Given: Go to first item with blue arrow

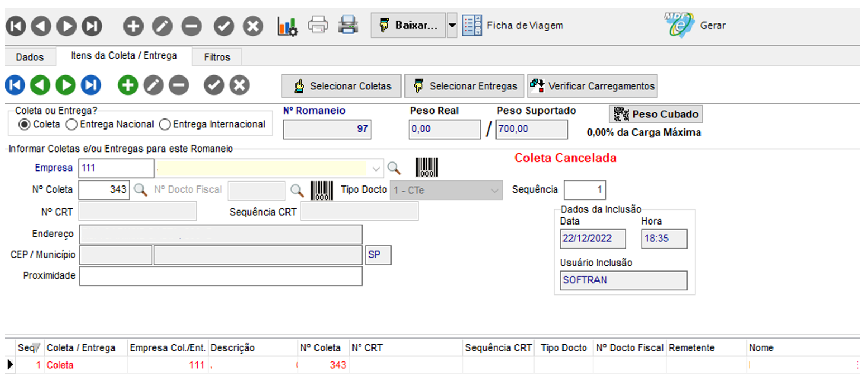Looking at the screenshot, I should tap(15, 85).
